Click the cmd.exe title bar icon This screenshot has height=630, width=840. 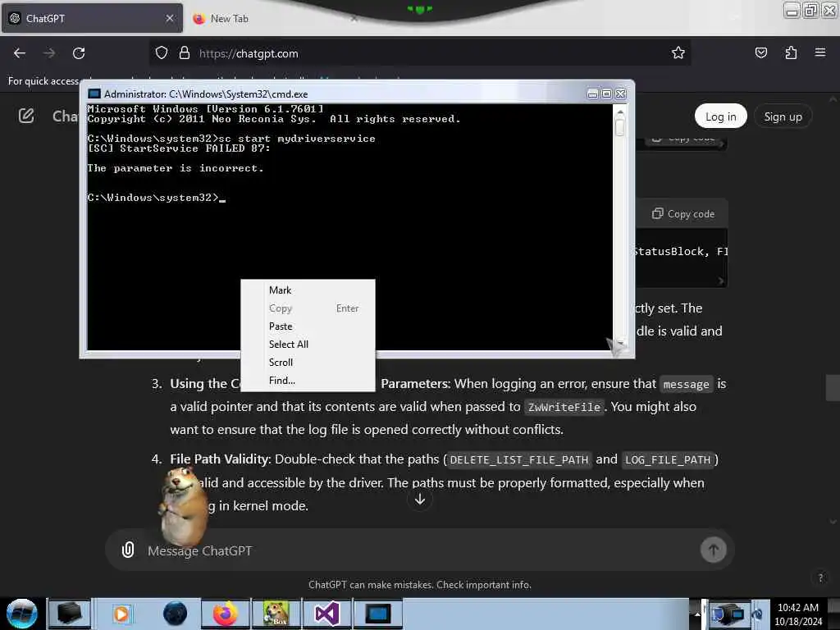coord(94,94)
